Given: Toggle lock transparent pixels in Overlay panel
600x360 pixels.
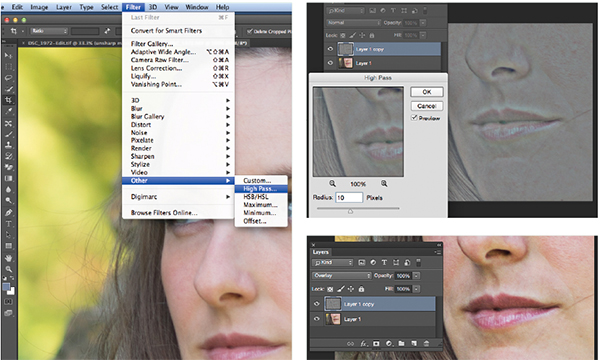Looking at the screenshot, I should tap(330, 289).
